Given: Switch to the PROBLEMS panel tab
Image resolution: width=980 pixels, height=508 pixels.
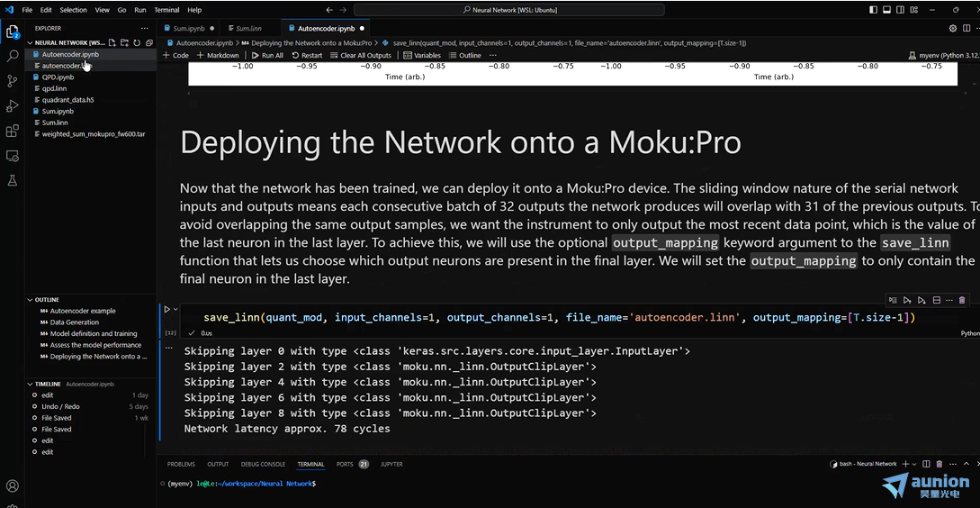Looking at the screenshot, I should [181, 464].
